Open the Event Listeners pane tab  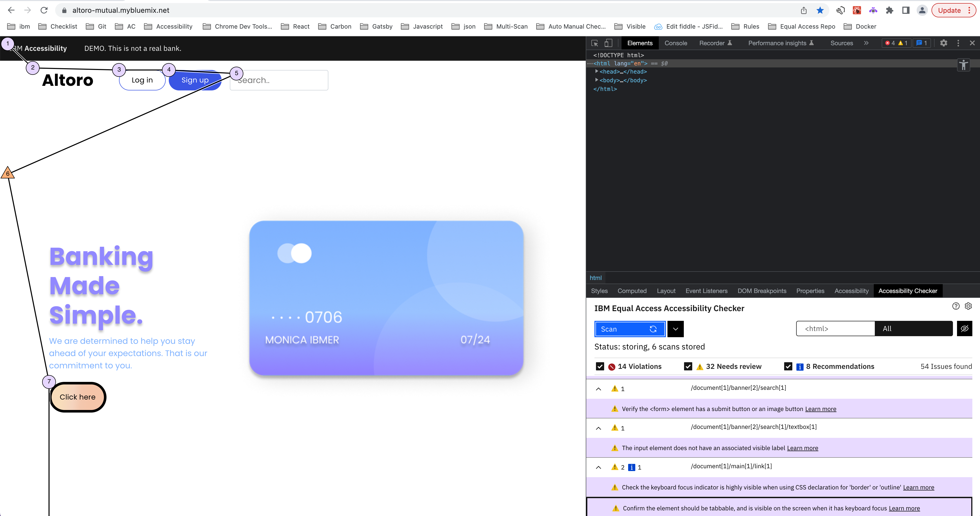[706, 291]
